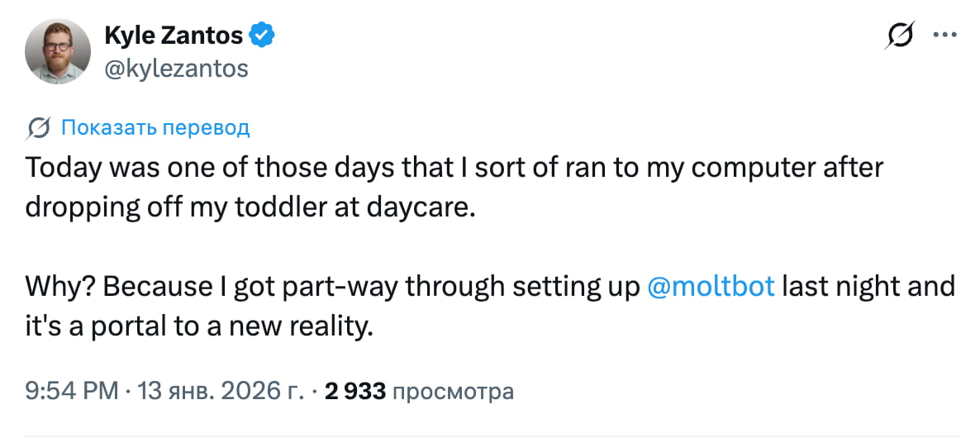Open Kyle Zantos's profile photo

pos(57,51)
